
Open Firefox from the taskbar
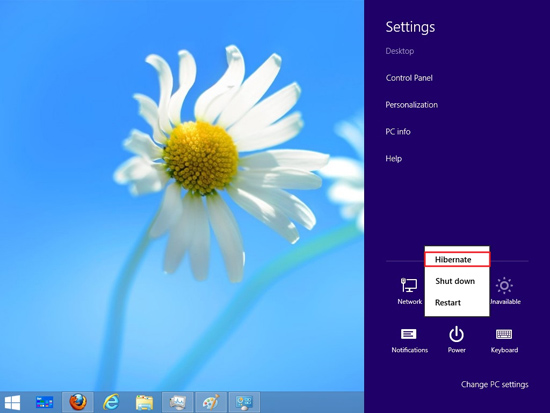tap(78, 402)
